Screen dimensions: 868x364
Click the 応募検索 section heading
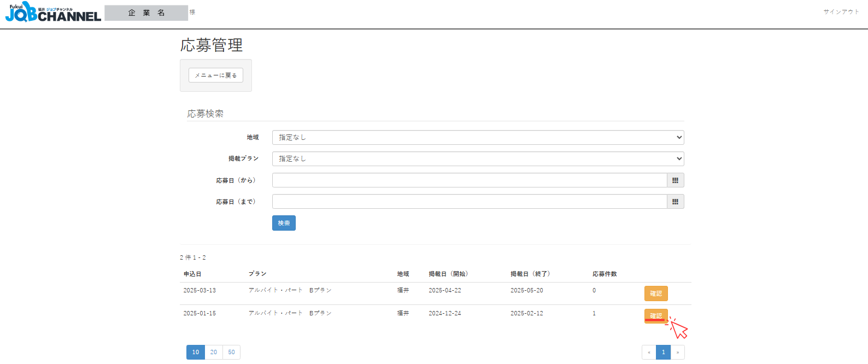[x=206, y=114]
